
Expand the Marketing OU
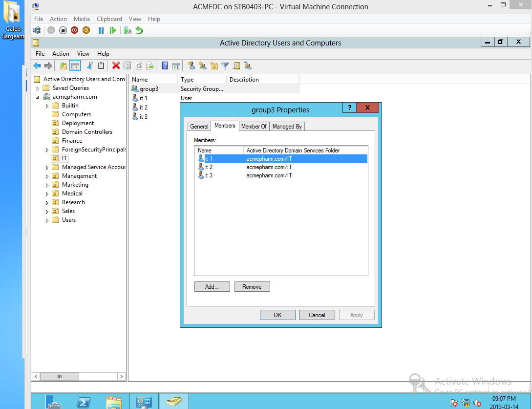click(47, 185)
